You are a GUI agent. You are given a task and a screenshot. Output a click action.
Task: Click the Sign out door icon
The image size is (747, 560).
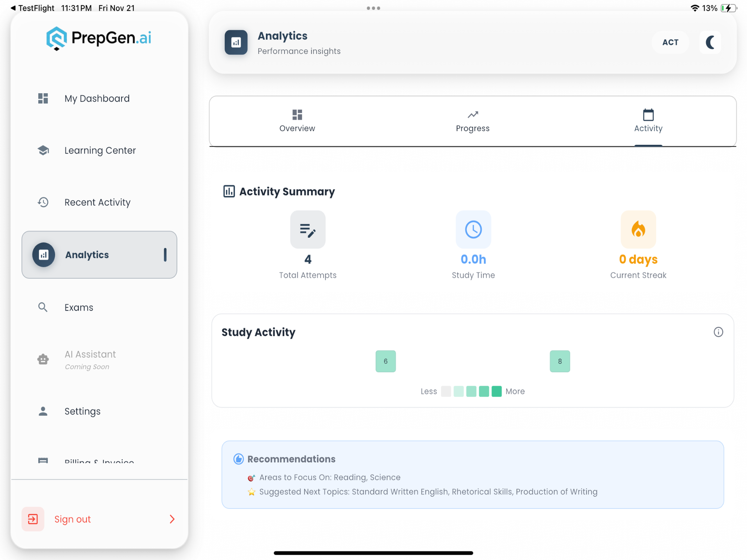click(33, 519)
